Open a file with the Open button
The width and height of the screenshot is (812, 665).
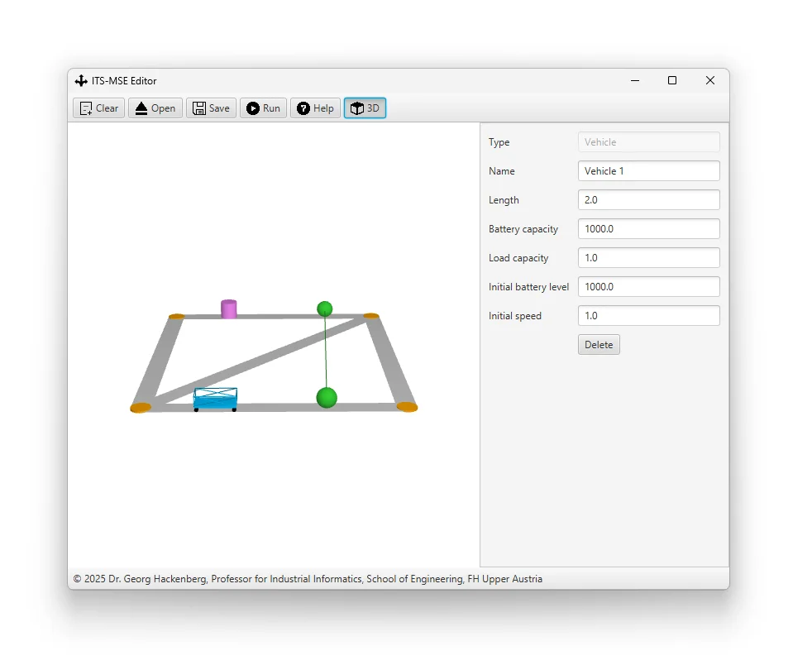[155, 108]
